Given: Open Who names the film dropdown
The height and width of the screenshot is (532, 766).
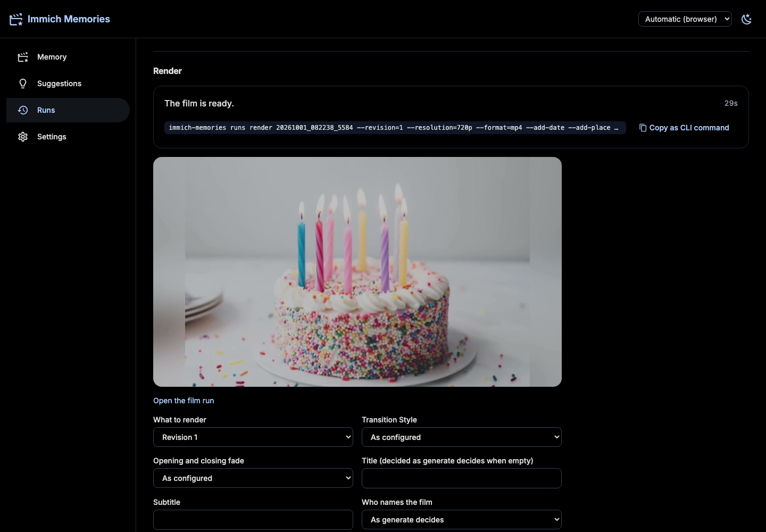Looking at the screenshot, I should [462, 520].
